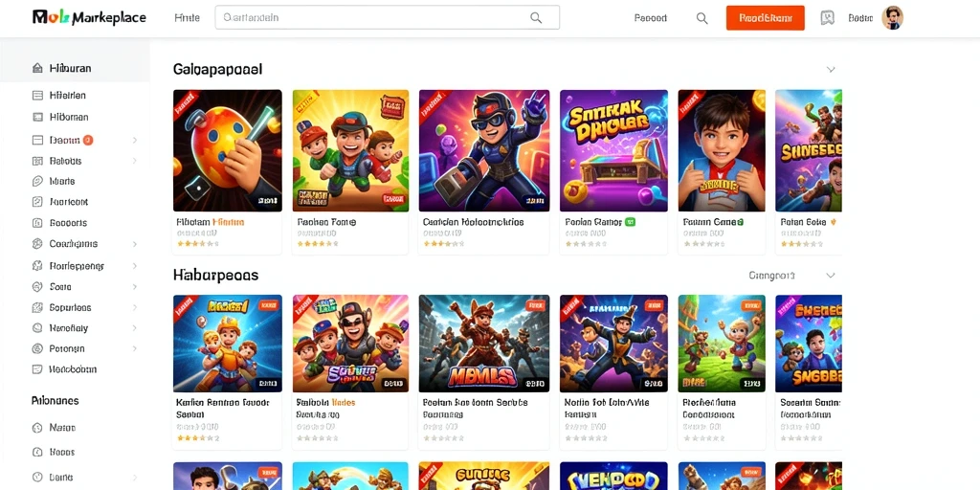Expand the Coarhgions sidebar chevron
Viewport: 980px width, 490px height.
click(134, 244)
